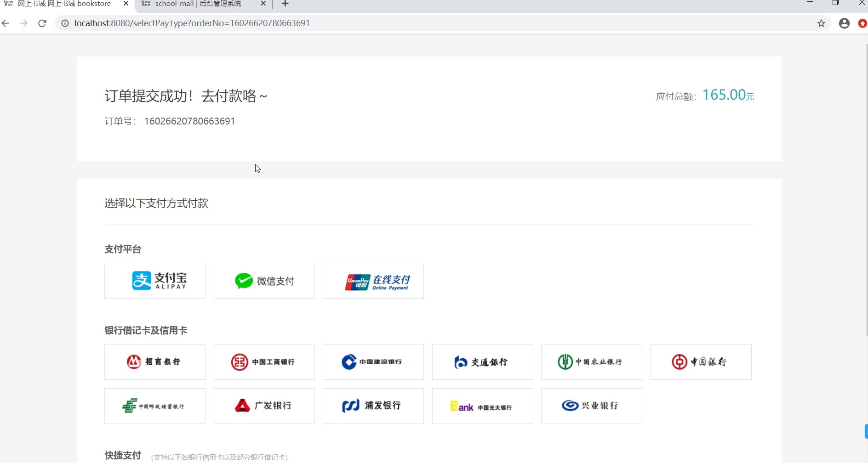
Task: Select Alipay as the payment method
Action: tap(155, 281)
